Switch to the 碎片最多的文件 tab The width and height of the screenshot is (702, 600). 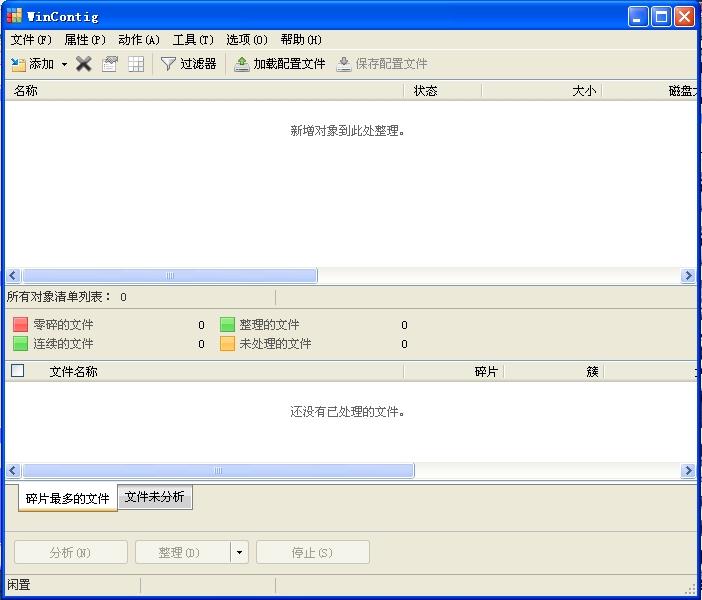[x=68, y=498]
